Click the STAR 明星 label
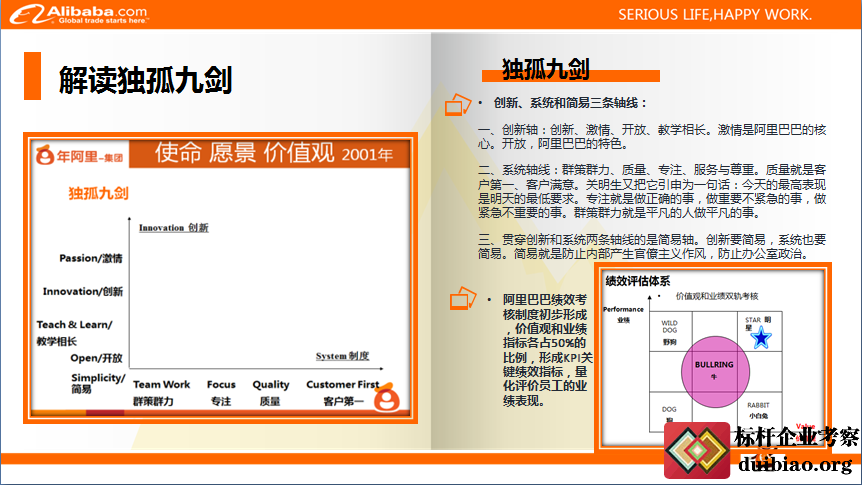The width and height of the screenshot is (862, 485). pos(758,323)
